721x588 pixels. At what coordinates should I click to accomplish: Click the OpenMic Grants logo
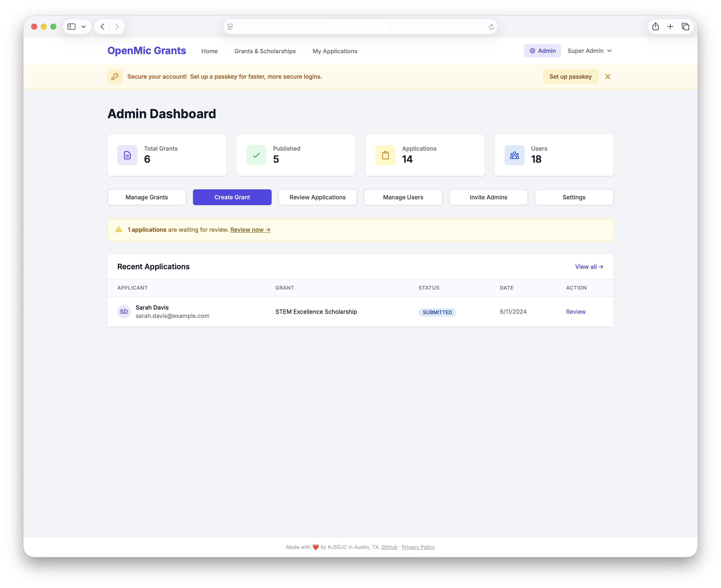click(147, 51)
